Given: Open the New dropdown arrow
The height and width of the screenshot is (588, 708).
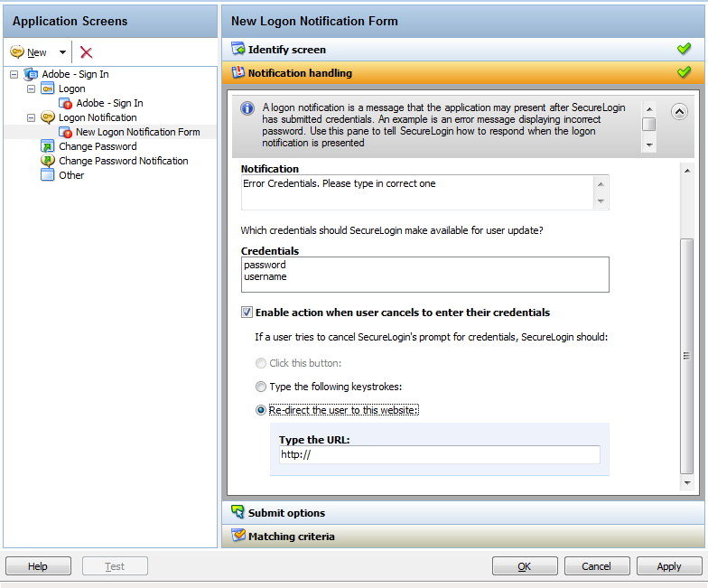Looking at the screenshot, I should tap(62, 52).
